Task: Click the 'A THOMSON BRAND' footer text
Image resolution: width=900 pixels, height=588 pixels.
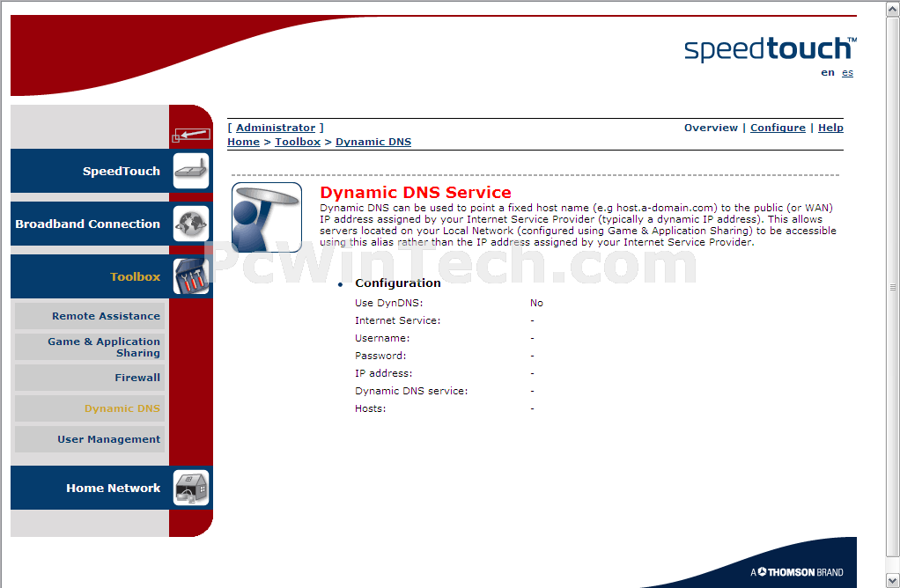Action: (x=797, y=572)
